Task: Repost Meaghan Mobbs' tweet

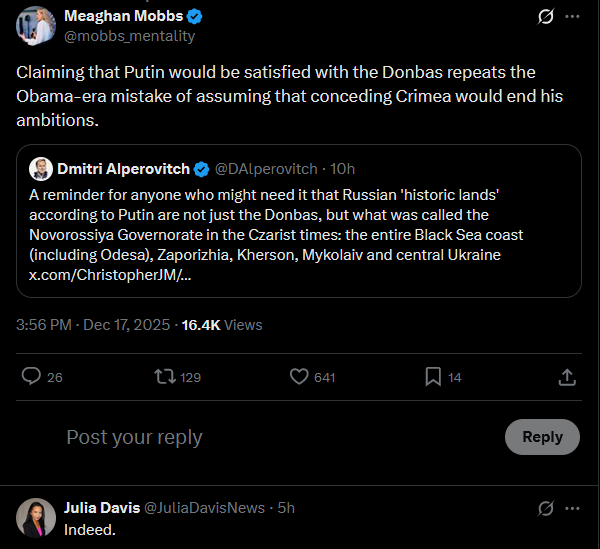Action: 159,376
